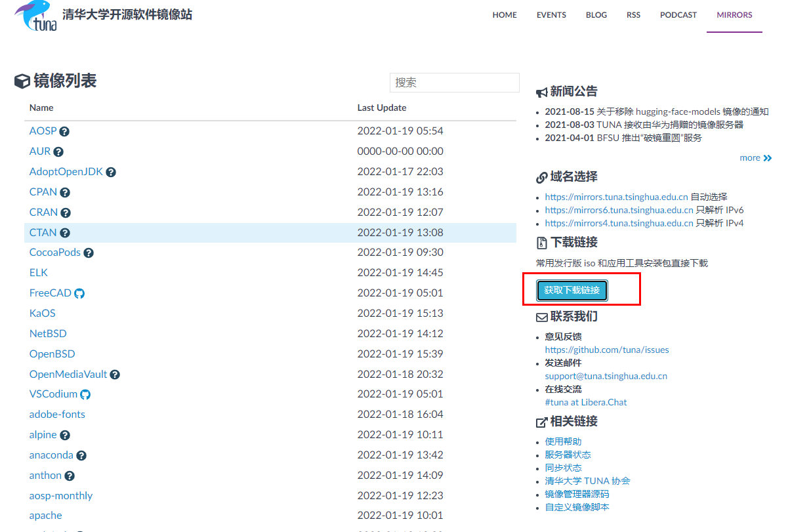Select the MIRRORS menu item
Viewport: 790px width, 532px height.
(x=734, y=15)
